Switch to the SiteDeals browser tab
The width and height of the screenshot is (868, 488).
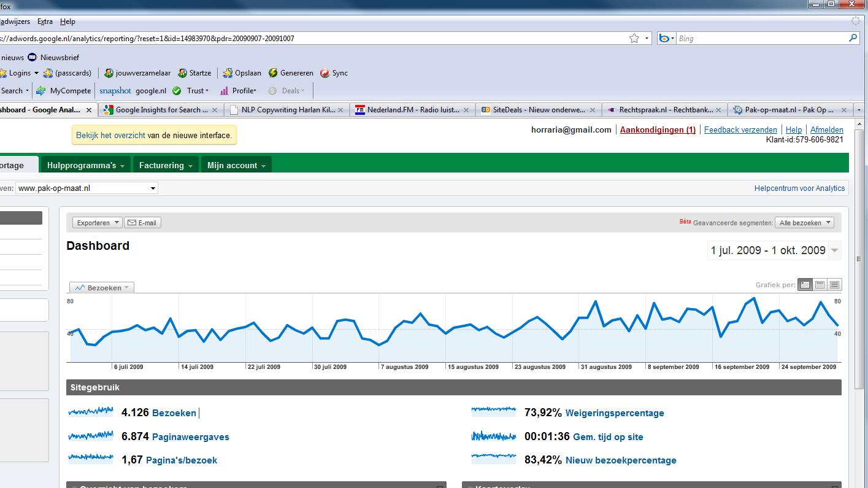click(x=539, y=110)
